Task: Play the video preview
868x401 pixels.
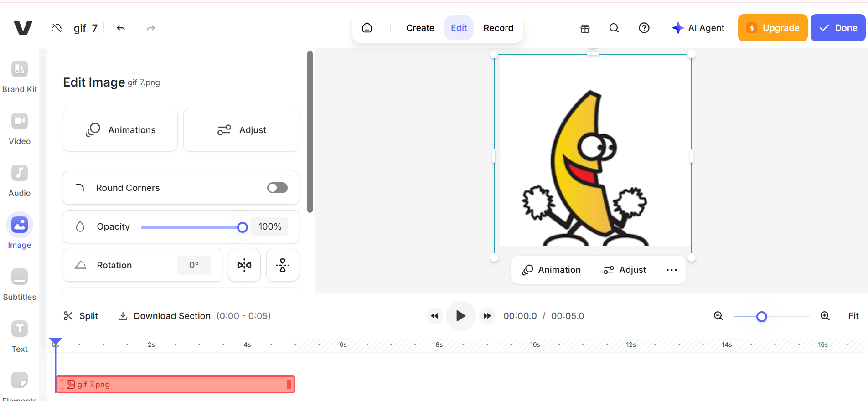Action: [x=461, y=316]
